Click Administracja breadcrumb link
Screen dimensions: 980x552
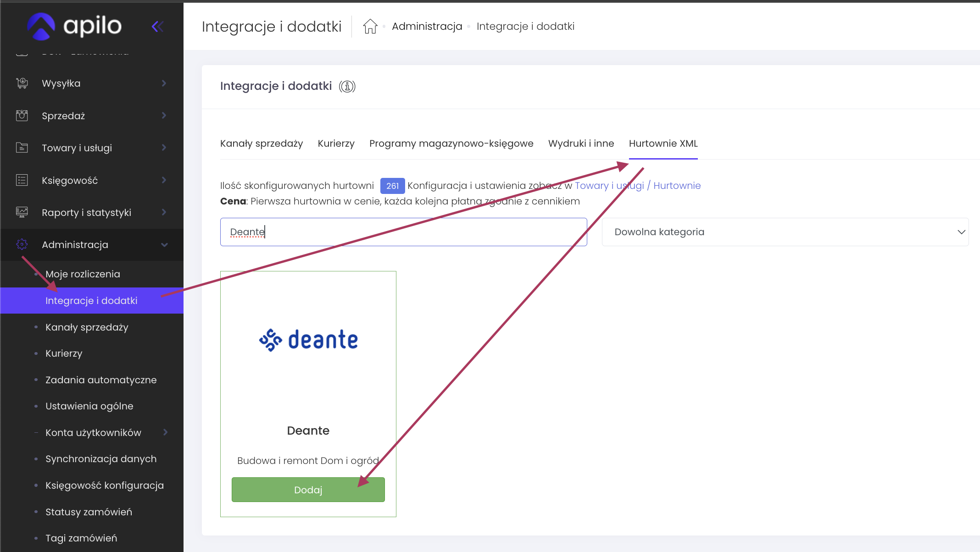coord(427,27)
